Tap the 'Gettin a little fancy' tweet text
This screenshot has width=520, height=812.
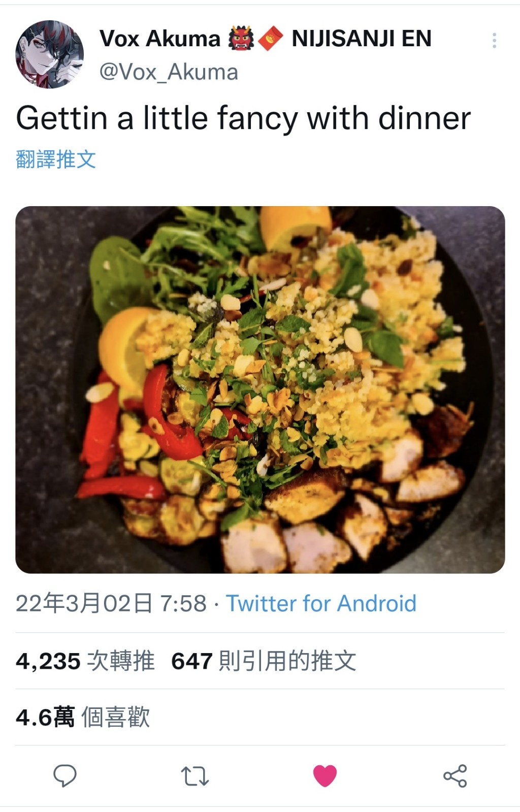[243, 118]
